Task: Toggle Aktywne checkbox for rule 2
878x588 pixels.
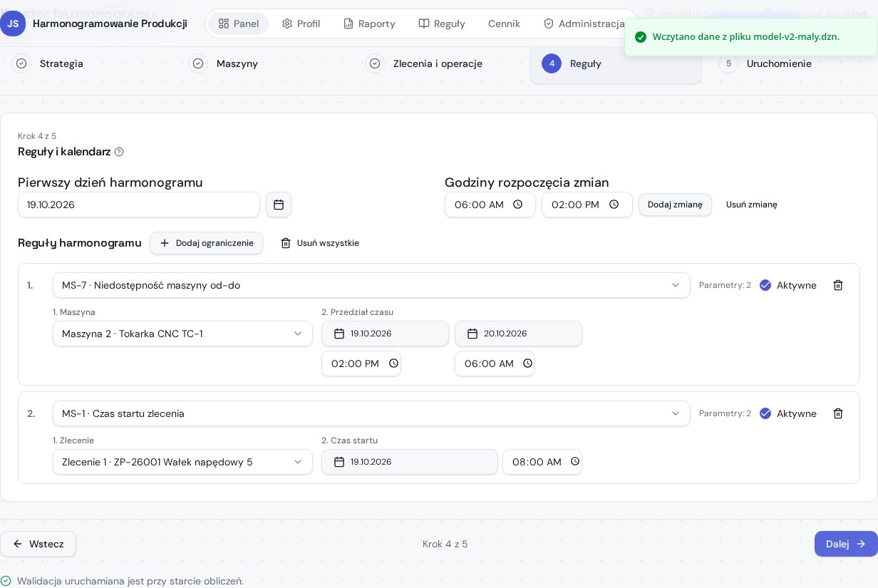Action: point(765,413)
